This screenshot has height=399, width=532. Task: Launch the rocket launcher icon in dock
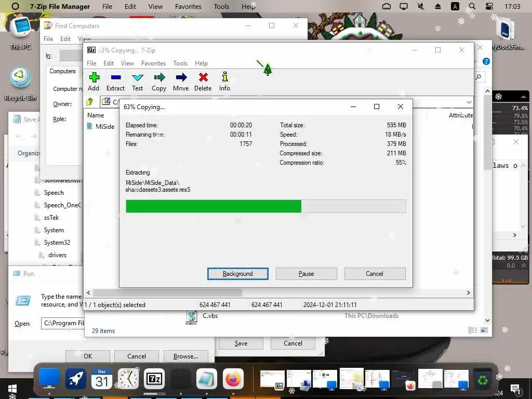click(x=76, y=379)
